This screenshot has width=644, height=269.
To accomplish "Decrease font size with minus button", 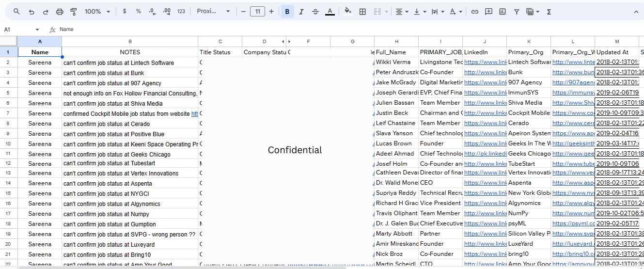I will tap(243, 12).
